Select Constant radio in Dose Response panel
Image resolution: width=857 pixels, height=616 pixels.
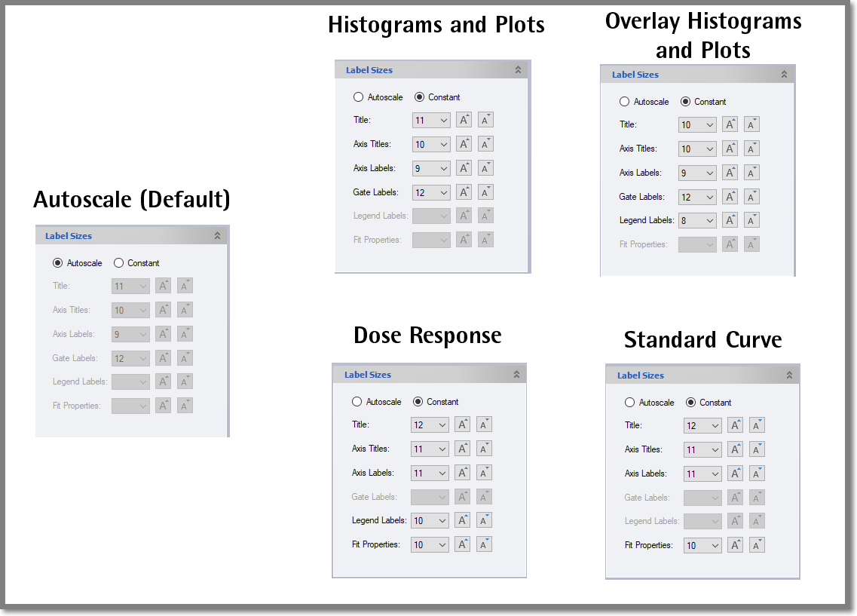418,401
